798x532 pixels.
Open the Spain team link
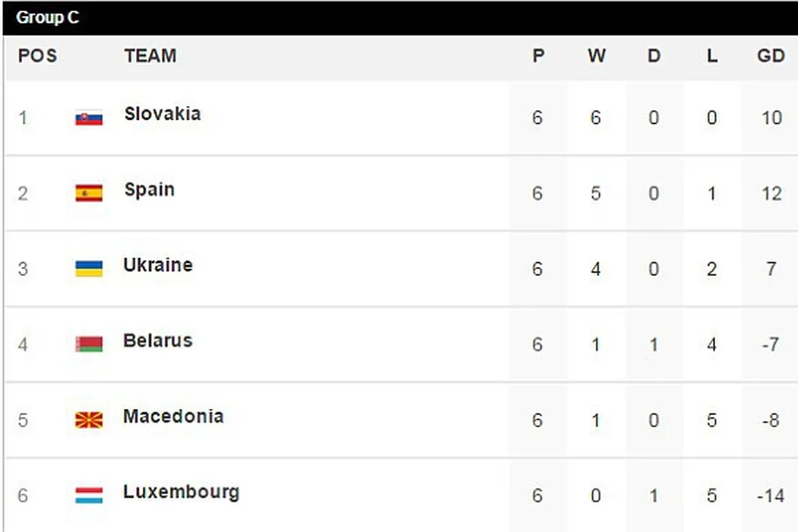pos(149,189)
